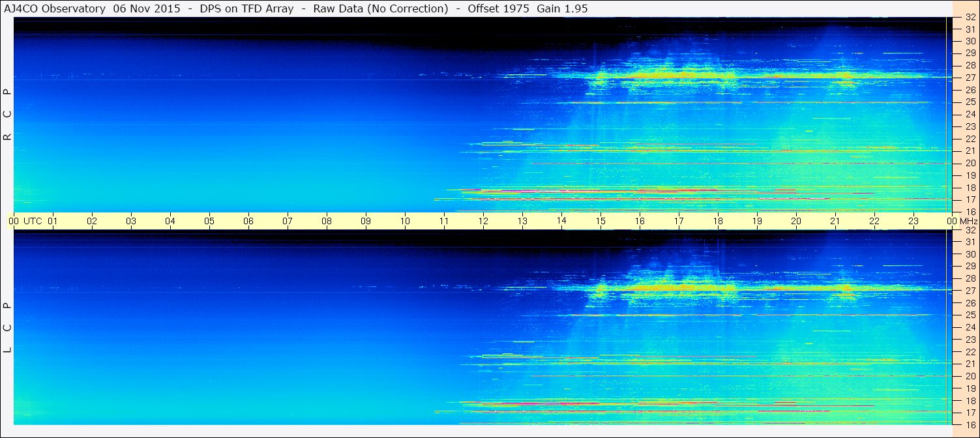980x438 pixels.
Task: Click hour label 07 on the time axis
Action: click(288, 221)
